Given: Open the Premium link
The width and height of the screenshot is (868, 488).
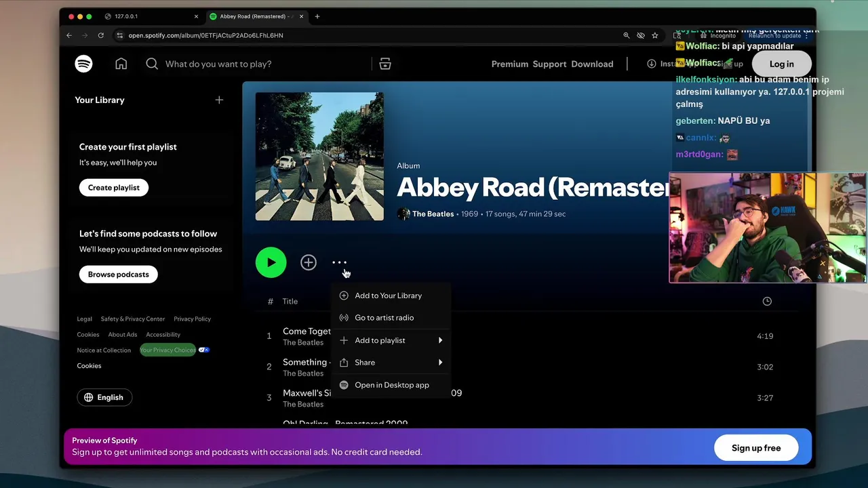Looking at the screenshot, I should point(510,64).
